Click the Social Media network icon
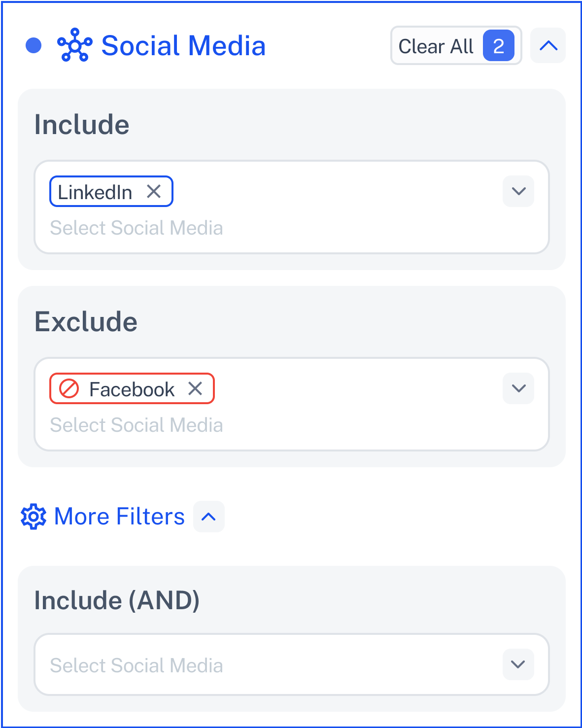 point(75,45)
